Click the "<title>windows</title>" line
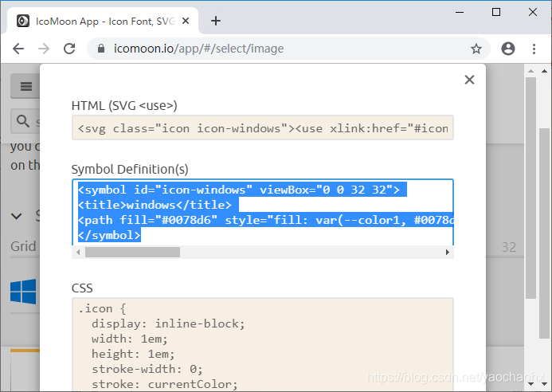 click(155, 205)
